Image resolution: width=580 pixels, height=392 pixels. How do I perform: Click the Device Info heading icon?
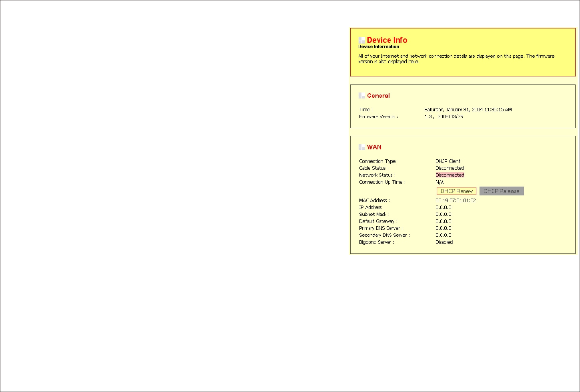pyautogui.click(x=361, y=40)
